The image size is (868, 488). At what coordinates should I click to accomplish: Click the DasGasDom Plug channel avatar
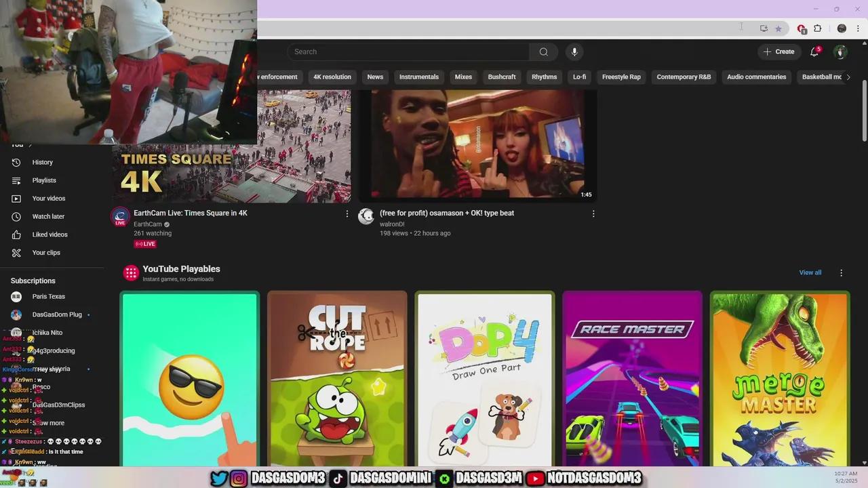coord(17,314)
